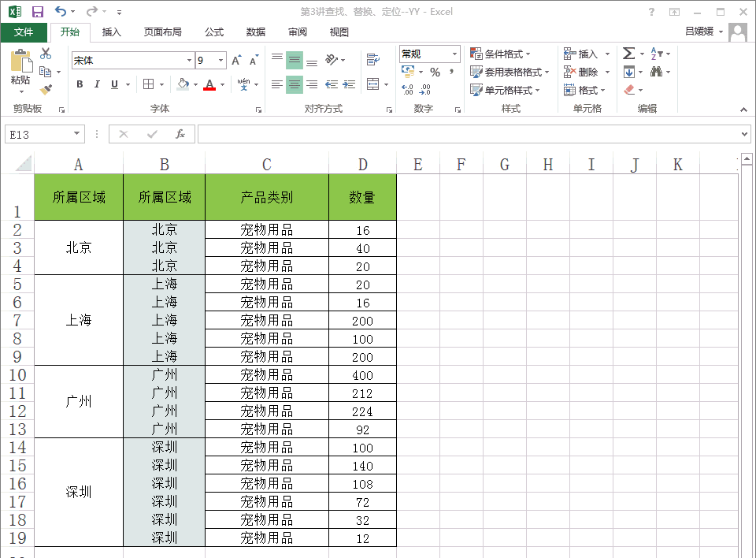The height and width of the screenshot is (558, 756).
Task: Toggle center horizontal alignment
Action: click(x=294, y=84)
